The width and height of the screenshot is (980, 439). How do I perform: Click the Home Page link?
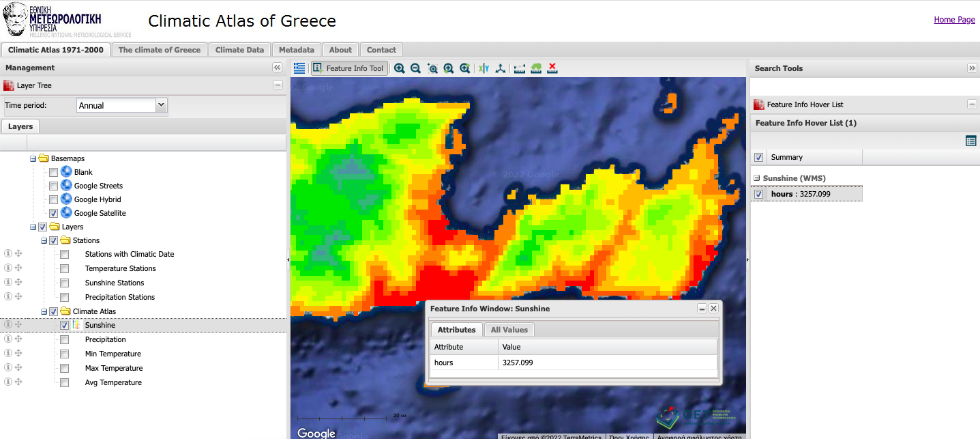click(954, 20)
